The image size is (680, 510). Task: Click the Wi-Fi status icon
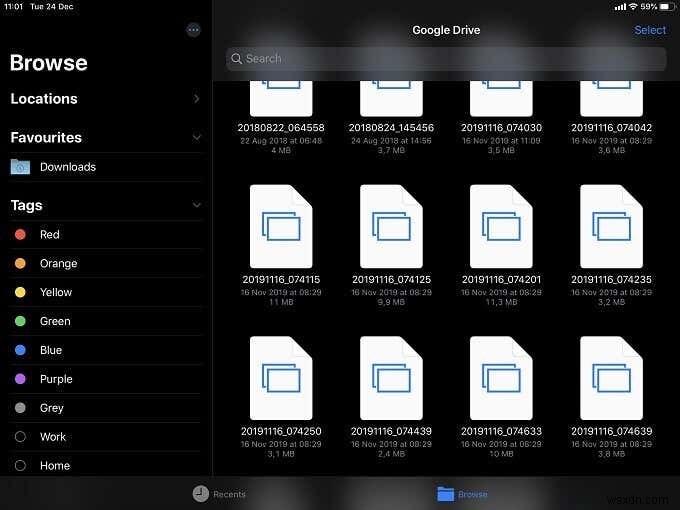(633, 7)
